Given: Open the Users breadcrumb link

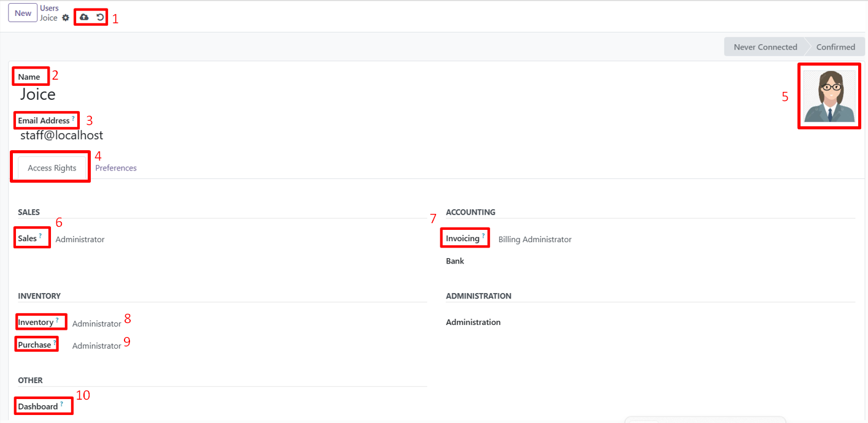Looking at the screenshot, I should 49,8.
